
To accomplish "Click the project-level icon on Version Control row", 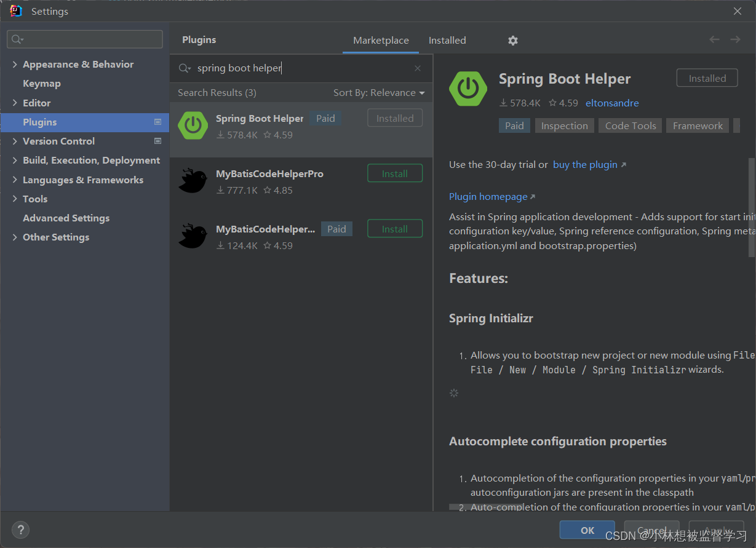I will click(x=157, y=141).
